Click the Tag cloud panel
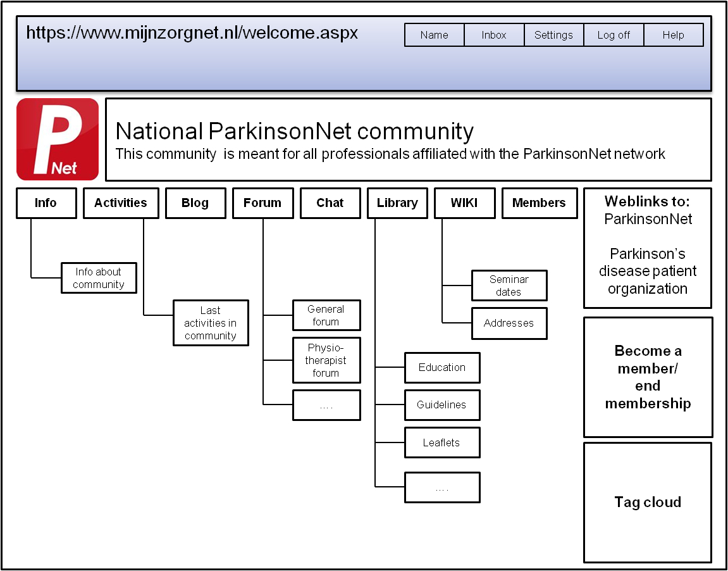728x571 pixels. [x=648, y=503]
